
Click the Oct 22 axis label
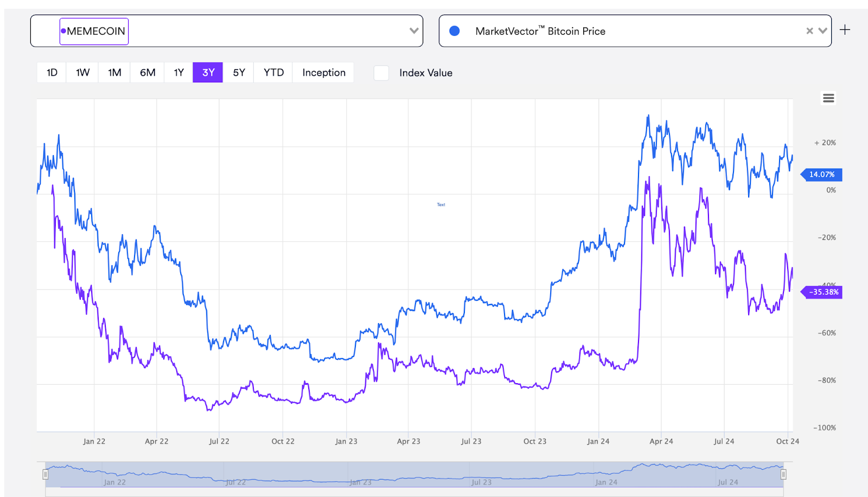pos(283,441)
